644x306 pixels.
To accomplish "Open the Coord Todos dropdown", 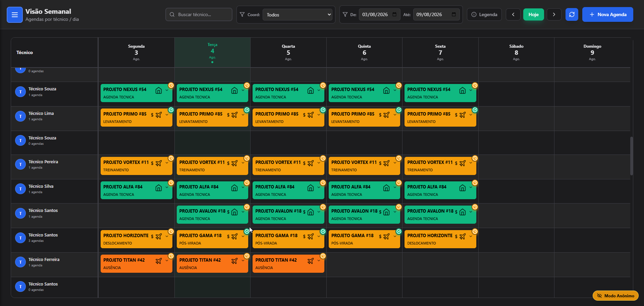I will point(297,15).
